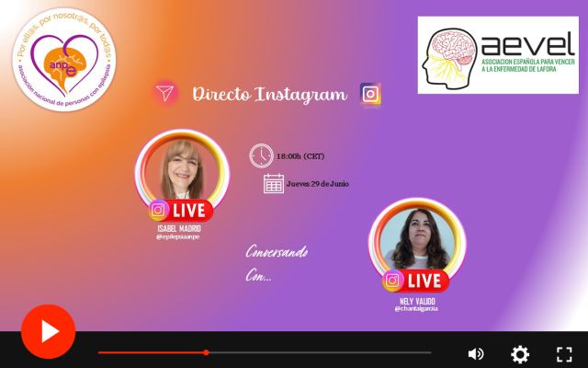Click the AEVEL association logo
Viewport: 588px width, 368px height.
[497, 55]
